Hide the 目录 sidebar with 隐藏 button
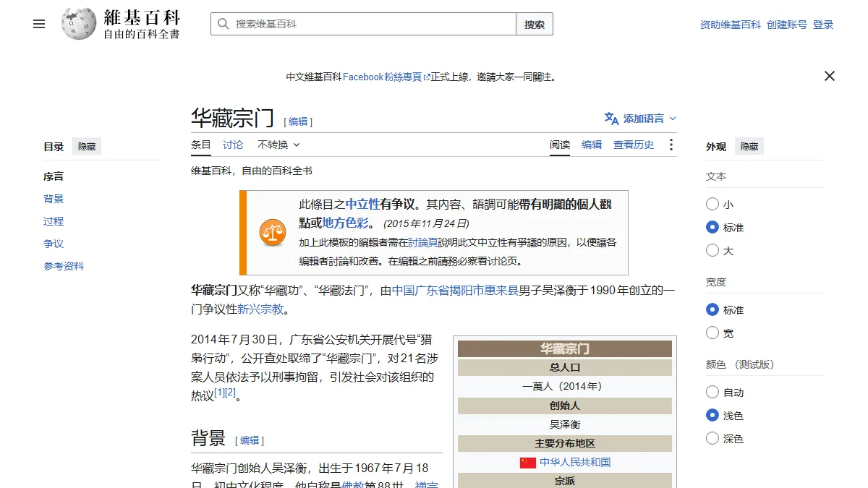868x488 pixels. [87, 146]
